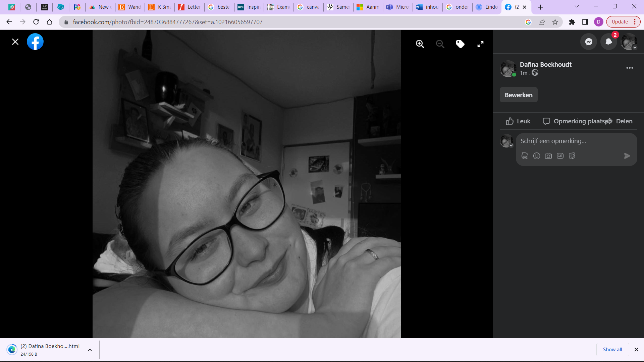Switch to the 'canva' Google tab
Image resolution: width=644 pixels, height=362 pixels.
[x=309, y=7]
